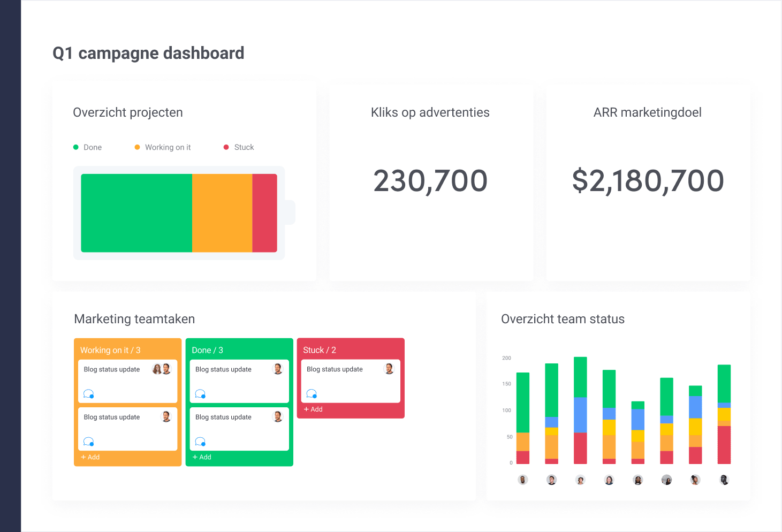Click assignee avatars on first Working on it card
This screenshot has height=532, width=782.
click(x=162, y=369)
